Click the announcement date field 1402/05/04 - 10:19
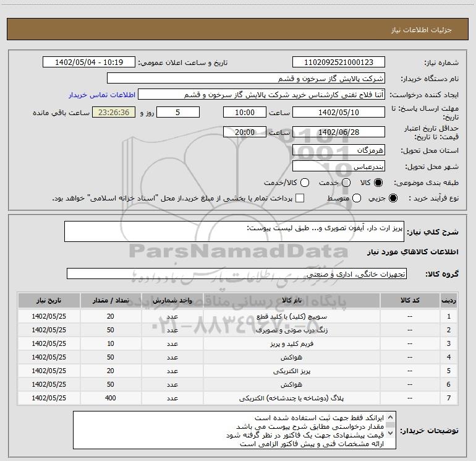This screenshot has height=461, width=476. point(88,62)
